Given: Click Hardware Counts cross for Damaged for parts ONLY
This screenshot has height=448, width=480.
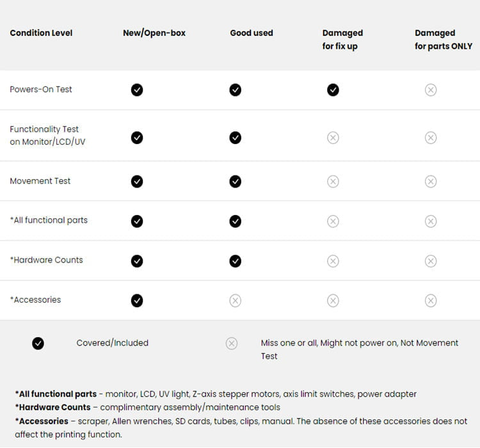Looking at the screenshot, I should [431, 261].
